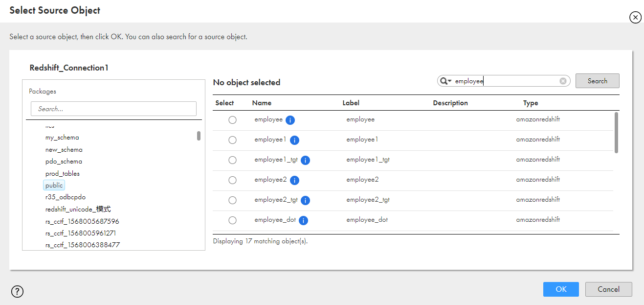Dismiss the dialog with Cancel

pos(608,289)
